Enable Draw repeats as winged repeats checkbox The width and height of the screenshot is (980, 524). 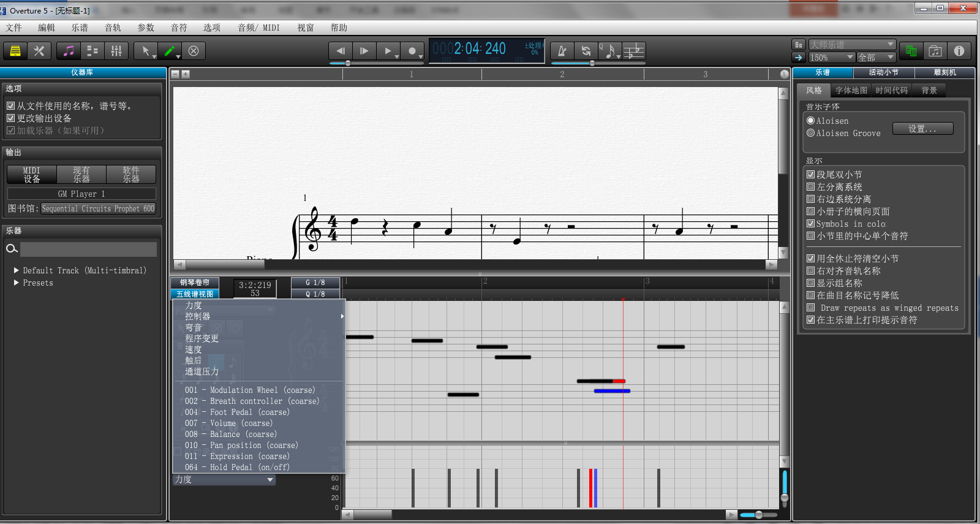pos(810,308)
